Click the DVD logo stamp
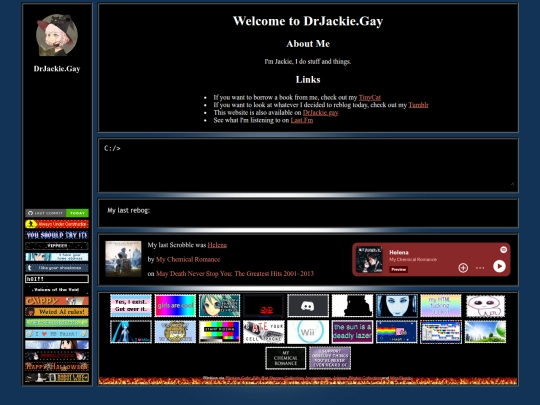 [x=264, y=305]
